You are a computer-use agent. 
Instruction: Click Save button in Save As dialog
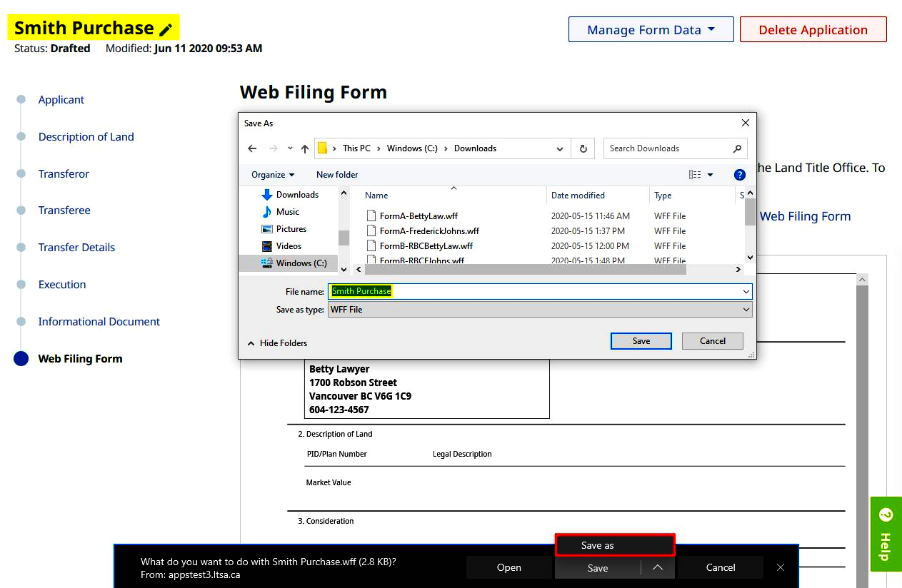[641, 341]
